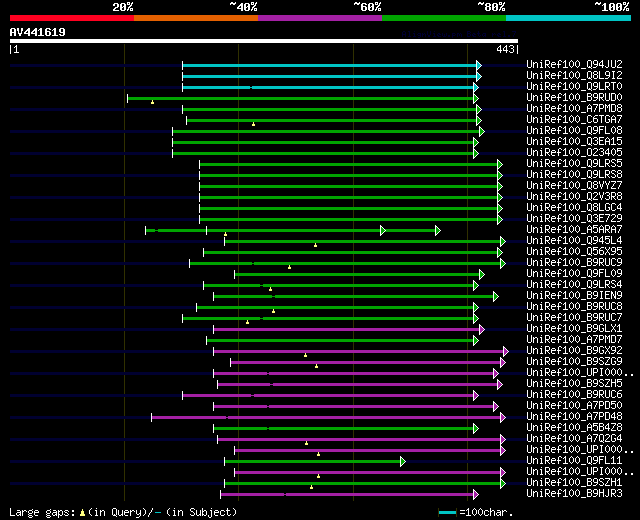The height and width of the screenshot is (520, 640).
Task: Select hit label UniRef100_B9GX92
Action: coord(574,351)
